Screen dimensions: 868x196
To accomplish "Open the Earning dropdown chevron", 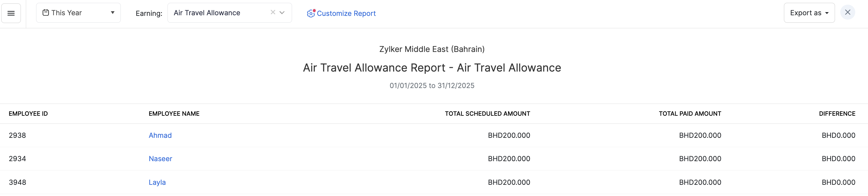I will [282, 13].
